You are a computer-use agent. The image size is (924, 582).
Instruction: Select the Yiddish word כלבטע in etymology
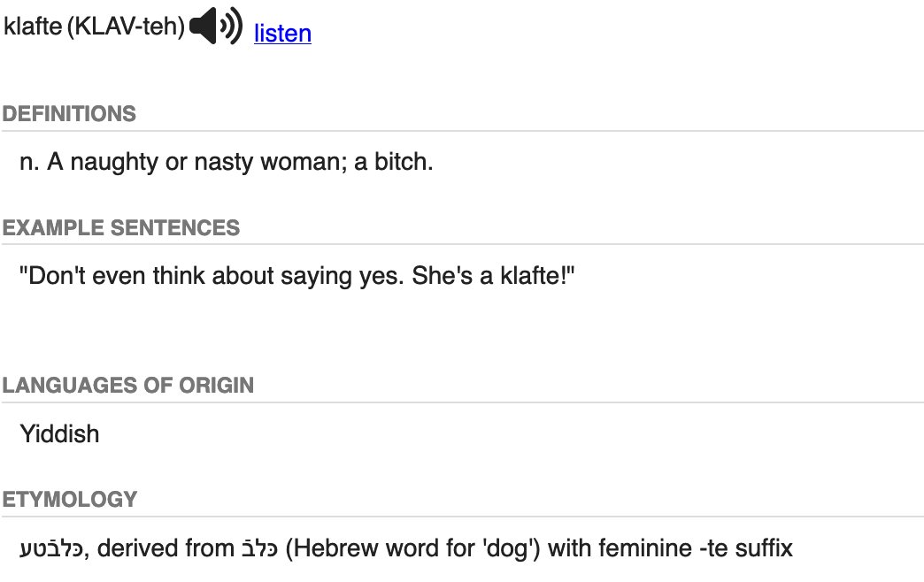coord(53,548)
